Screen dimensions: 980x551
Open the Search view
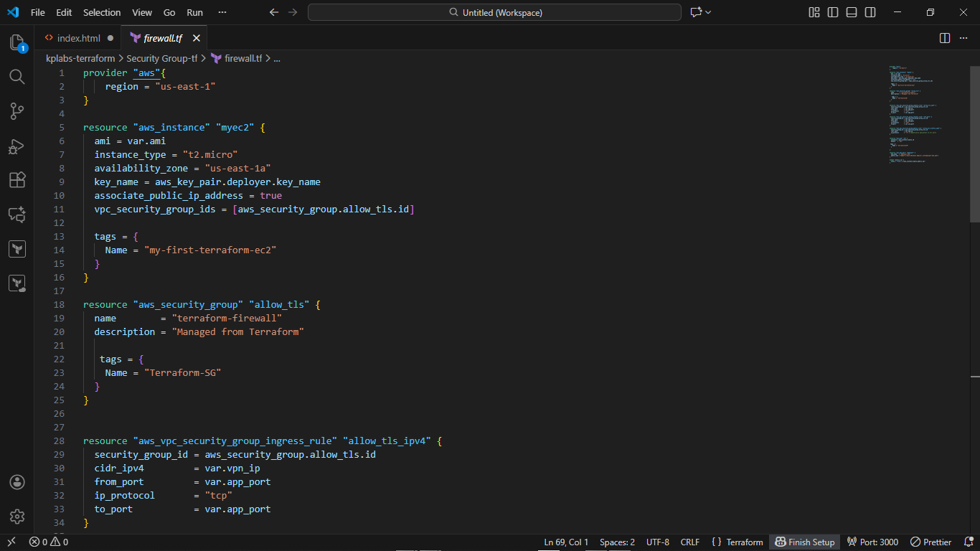17,77
